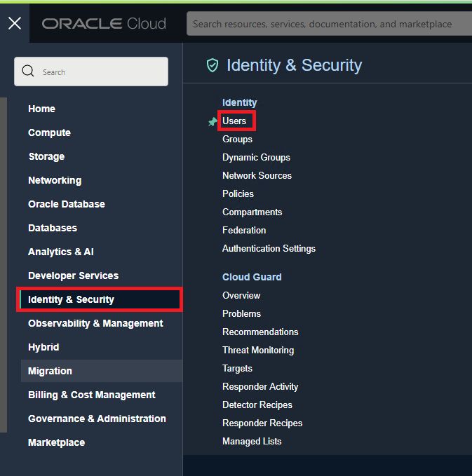Open the Analytics & AI category
The height and width of the screenshot is (476, 472).
pos(61,252)
